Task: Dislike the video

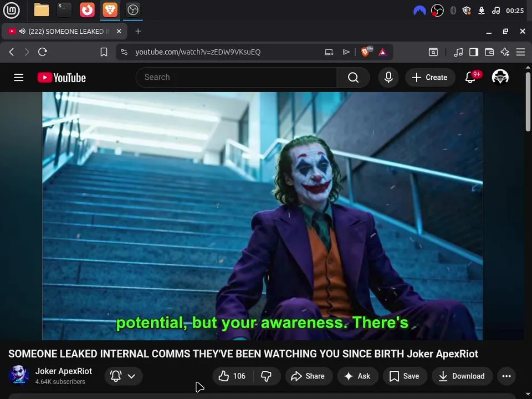Action: [267, 376]
